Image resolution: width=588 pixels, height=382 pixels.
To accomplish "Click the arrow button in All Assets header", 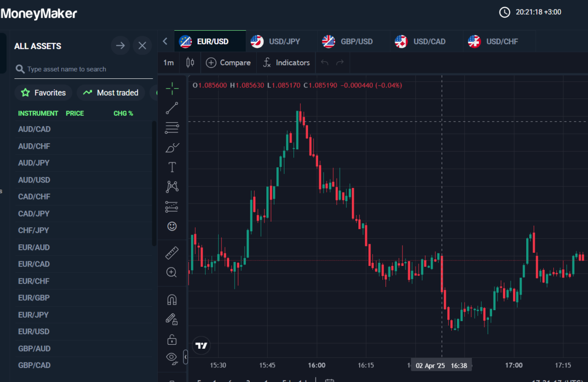I will (121, 46).
